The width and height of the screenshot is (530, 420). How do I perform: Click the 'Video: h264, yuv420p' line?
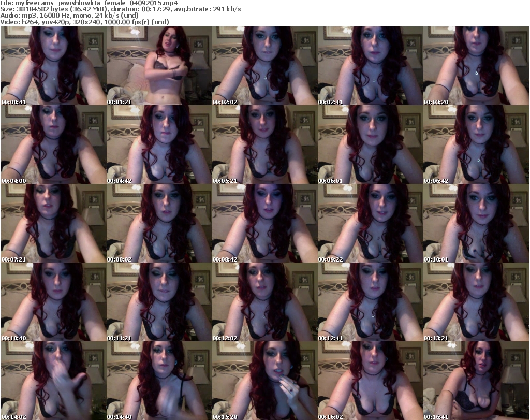(x=84, y=22)
